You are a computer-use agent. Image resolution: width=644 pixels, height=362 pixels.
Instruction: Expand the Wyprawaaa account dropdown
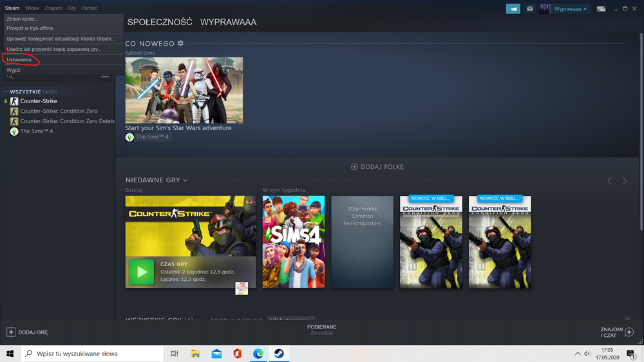(x=571, y=8)
